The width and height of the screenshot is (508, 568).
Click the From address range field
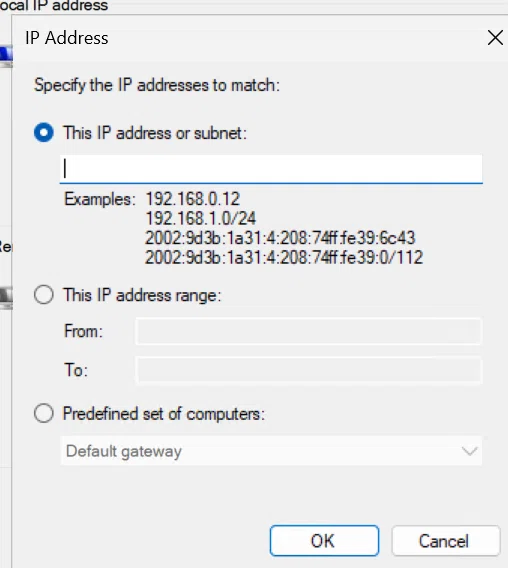[x=309, y=331]
